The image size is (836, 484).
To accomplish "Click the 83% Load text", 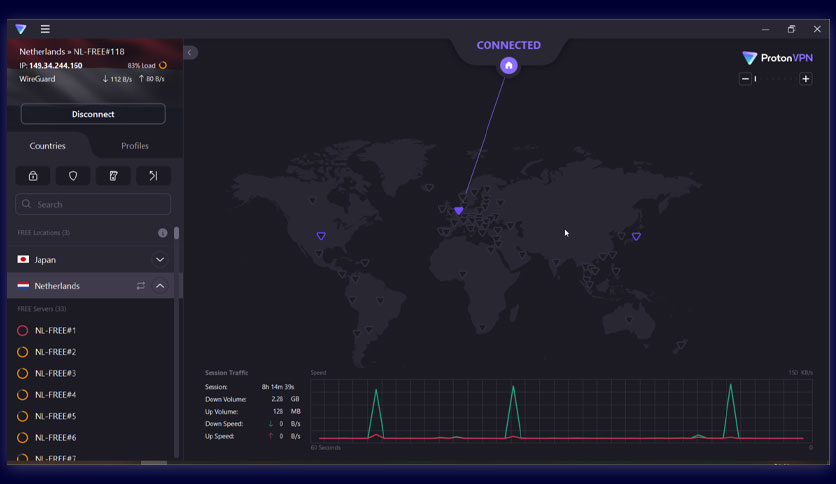I will click(x=141, y=66).
